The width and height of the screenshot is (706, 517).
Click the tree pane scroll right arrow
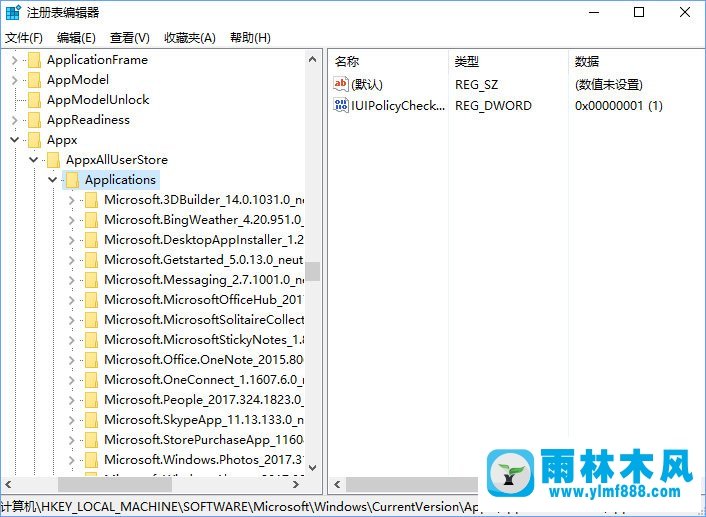coord(296,485)
